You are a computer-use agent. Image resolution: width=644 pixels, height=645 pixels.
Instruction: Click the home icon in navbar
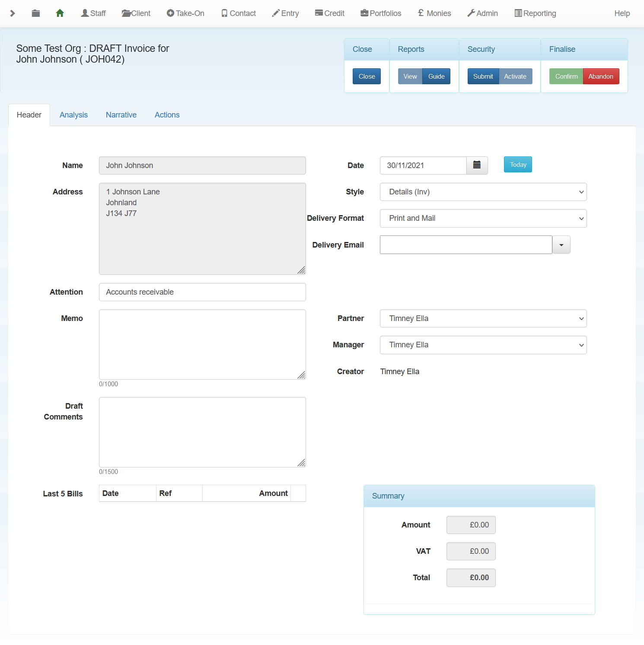60,13
